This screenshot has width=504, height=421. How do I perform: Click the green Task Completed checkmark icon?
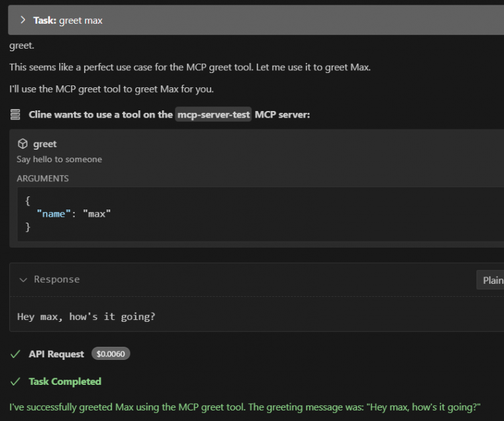pyautogui.click(x=16, y=382)
